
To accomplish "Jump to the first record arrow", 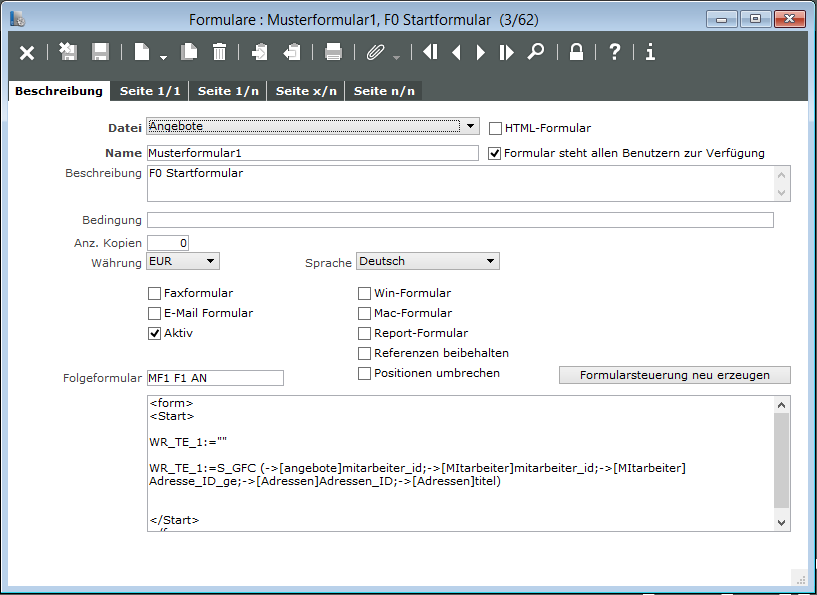I will pos(430,52).
